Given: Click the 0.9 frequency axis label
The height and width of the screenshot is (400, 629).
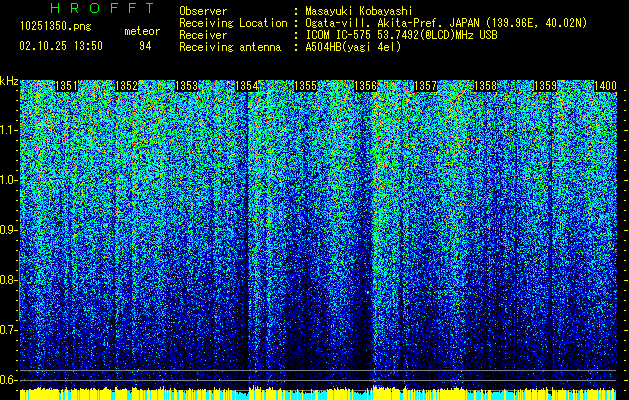Looking at the screenshot, I should (8, 230).
